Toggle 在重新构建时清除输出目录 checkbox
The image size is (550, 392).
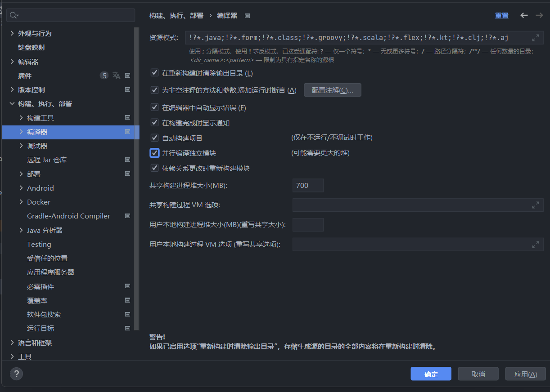155,73
